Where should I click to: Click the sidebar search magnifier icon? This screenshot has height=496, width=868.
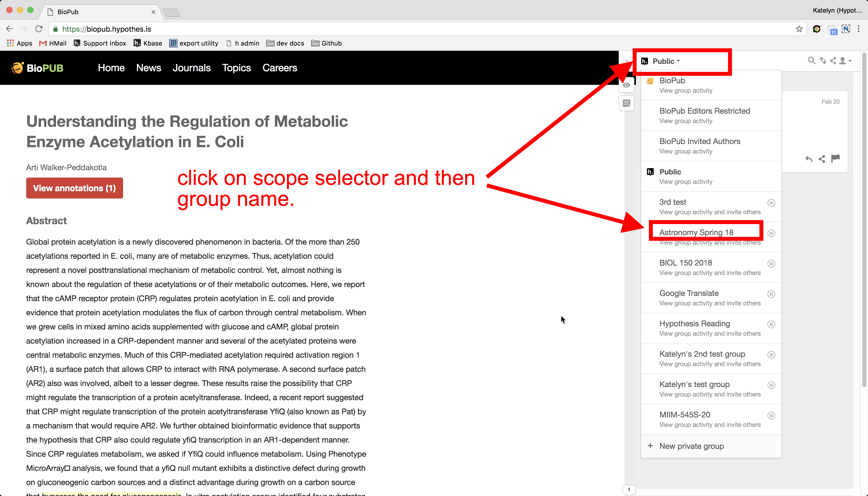pos(811,61)
